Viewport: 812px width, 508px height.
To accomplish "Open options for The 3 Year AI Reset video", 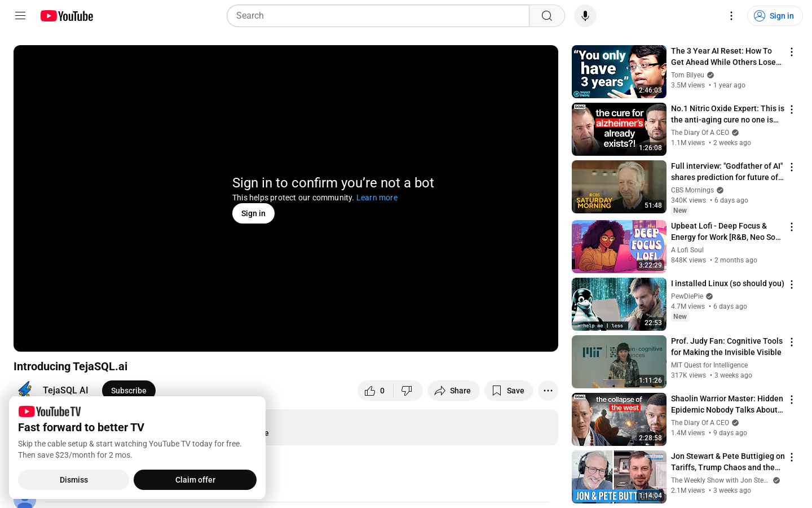I will point(792,52).
